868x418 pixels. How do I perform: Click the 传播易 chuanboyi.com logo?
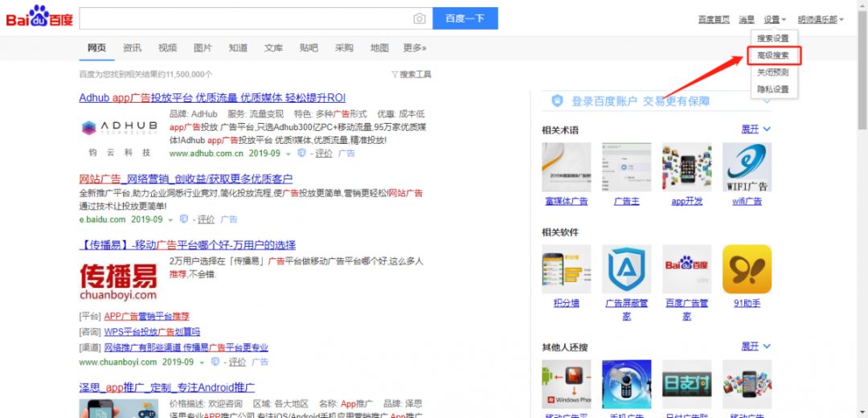click(118, 281)
